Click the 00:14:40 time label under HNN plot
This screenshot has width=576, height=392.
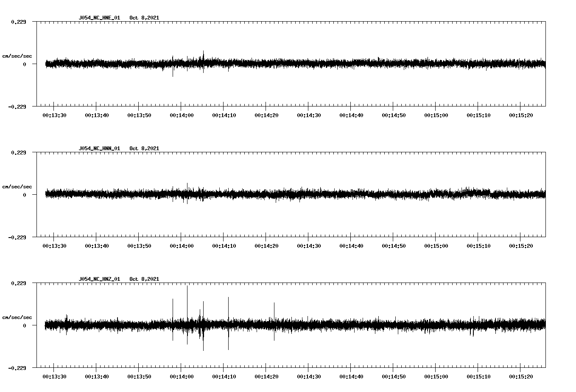[x=351, y=246]
